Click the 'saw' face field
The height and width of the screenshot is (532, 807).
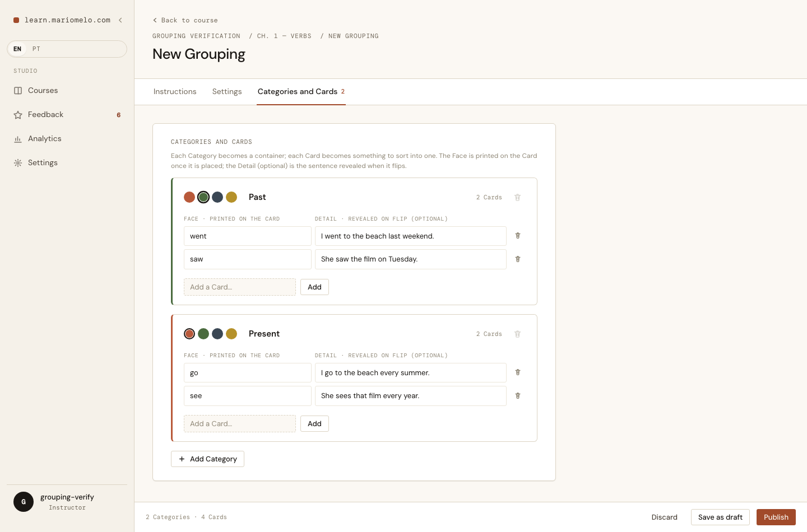click(248, 259)
